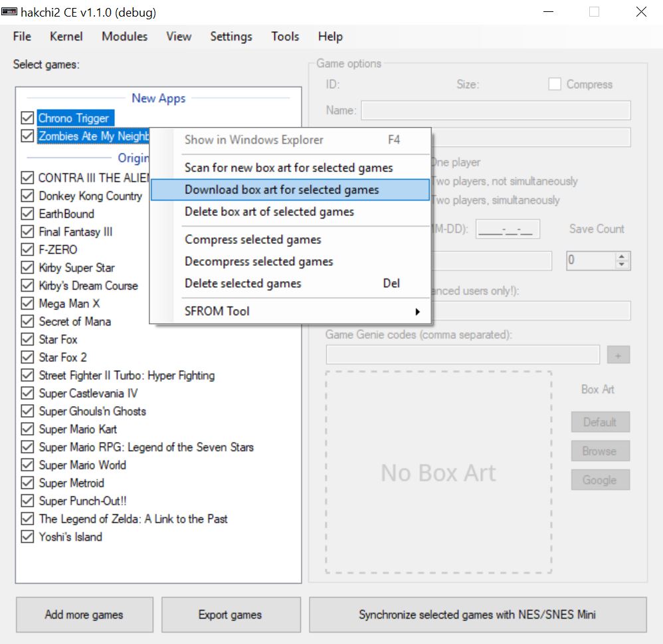Click the Name input field
Image resolution: width=663 pixels, height=644 pixels.
496,110
